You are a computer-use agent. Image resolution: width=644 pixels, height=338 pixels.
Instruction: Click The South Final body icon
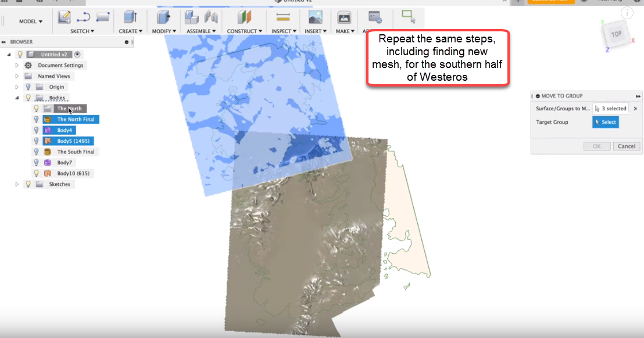point(48,152)
